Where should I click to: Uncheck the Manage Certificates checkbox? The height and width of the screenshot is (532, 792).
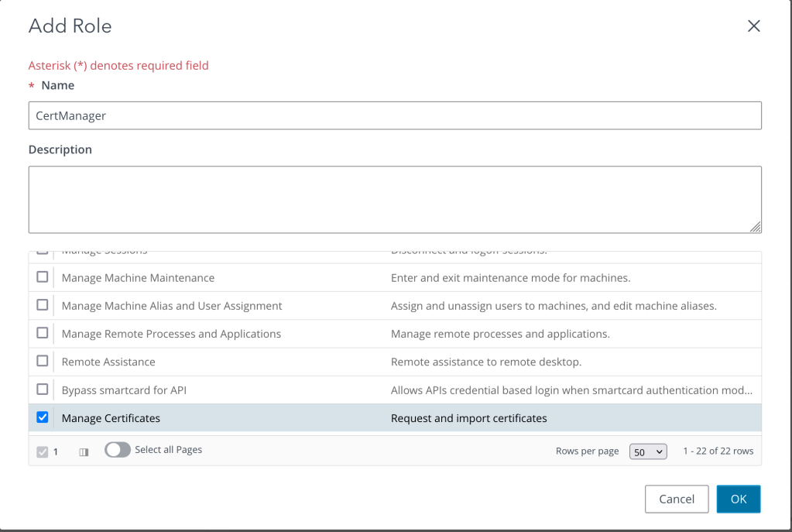(x=43, y=417)
